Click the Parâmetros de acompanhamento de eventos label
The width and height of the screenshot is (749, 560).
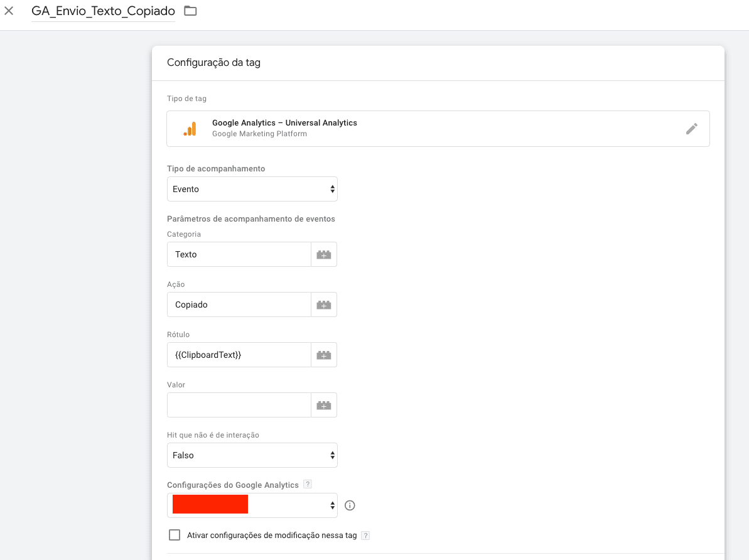[x=251, y=219]
